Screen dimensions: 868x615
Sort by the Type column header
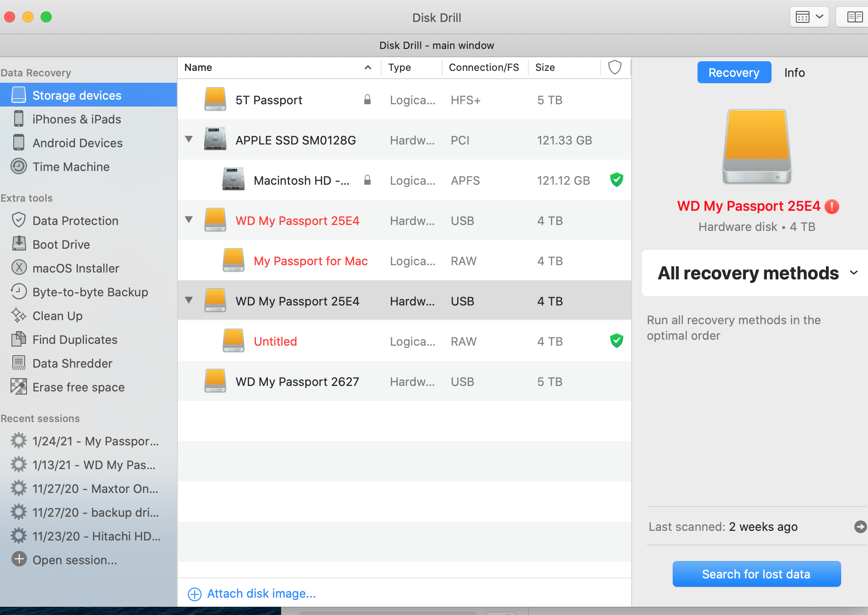click(x=412, y=68)
